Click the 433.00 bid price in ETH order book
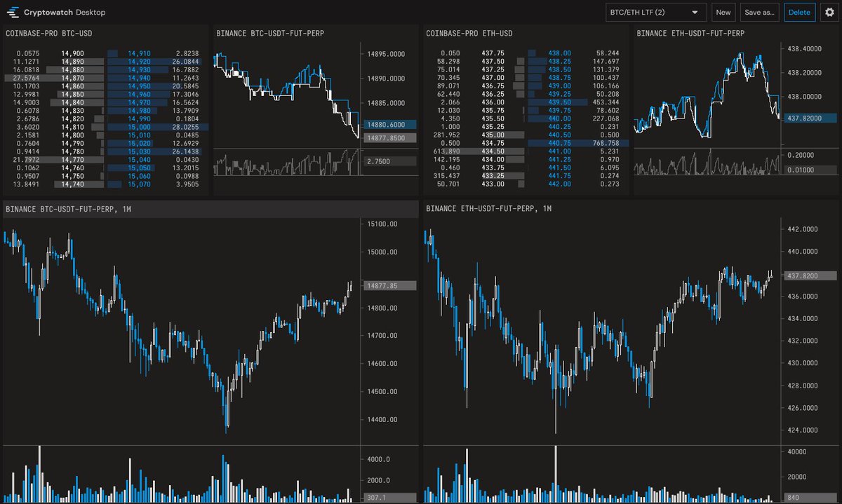842x504 pixels. 493,185
